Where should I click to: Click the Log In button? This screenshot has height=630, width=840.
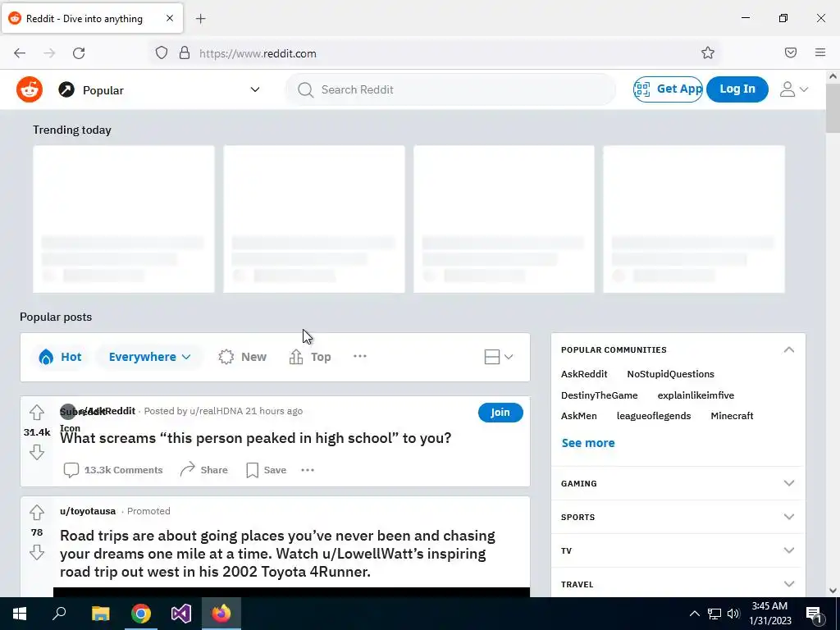737,89
